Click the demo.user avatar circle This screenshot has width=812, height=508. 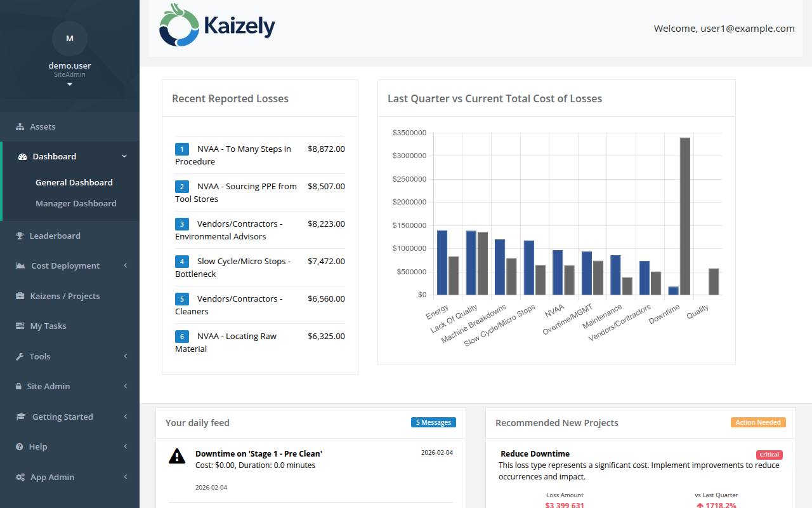point(69,39)
